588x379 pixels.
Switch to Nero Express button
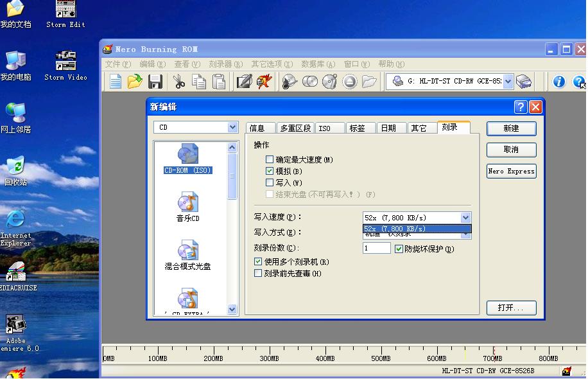[511, 171]
